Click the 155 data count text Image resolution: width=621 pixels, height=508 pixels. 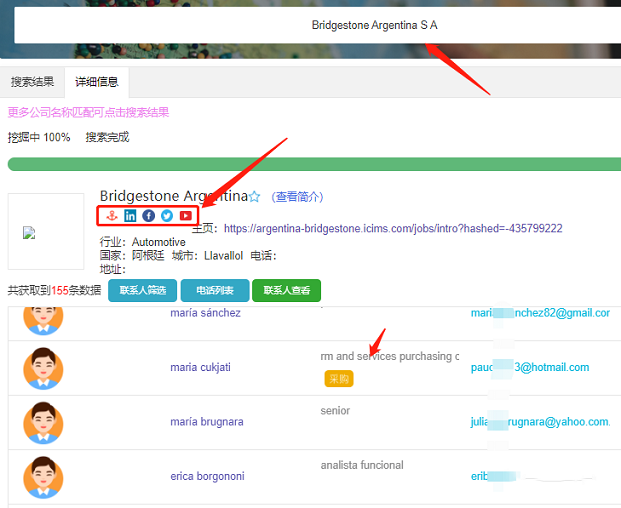coord(60,291)
